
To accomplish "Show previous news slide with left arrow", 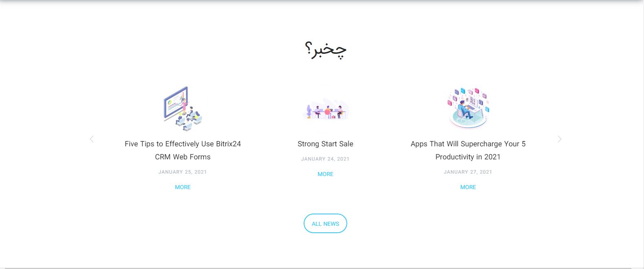I will pos(92,139).
